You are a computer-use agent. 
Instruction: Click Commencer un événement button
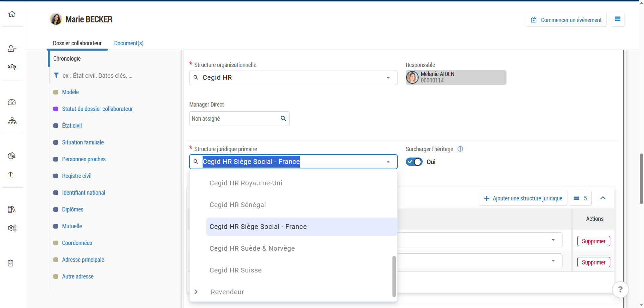coord(566,20)
